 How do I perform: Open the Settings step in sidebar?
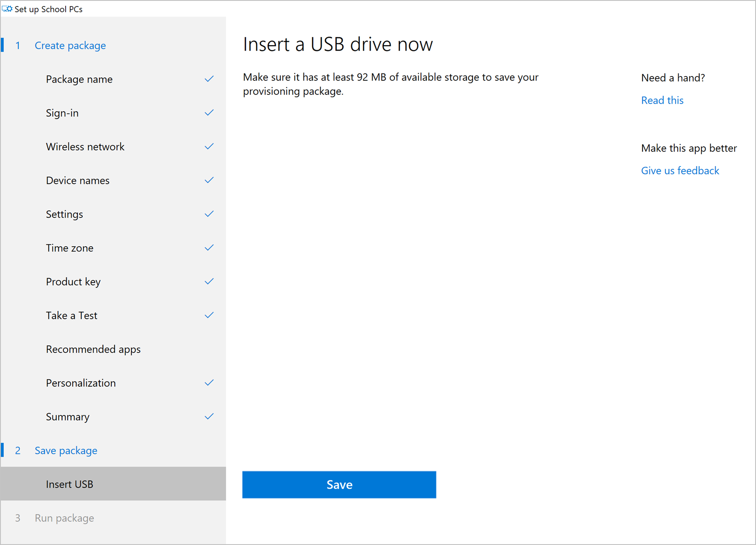pos(65,214)
